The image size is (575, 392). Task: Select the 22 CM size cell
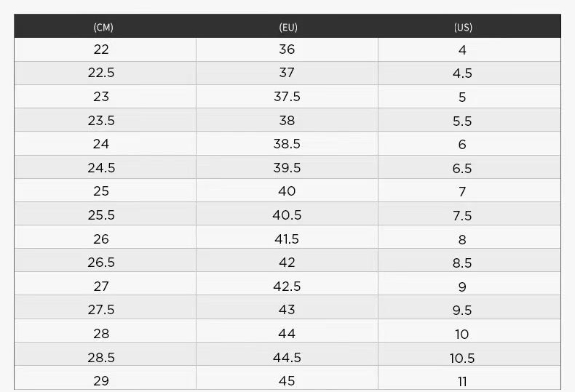tap(101, 49)
